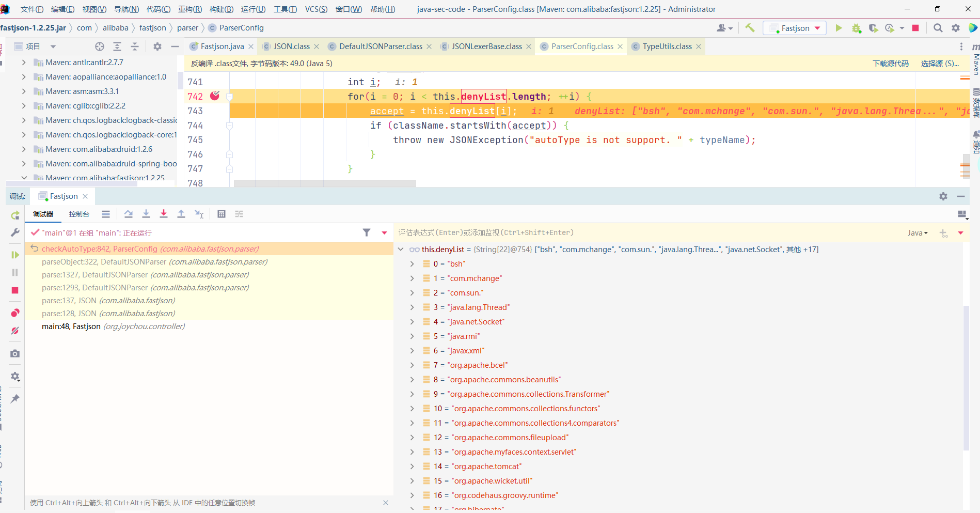Expand Maven: com.alibaba:druid:1.2.6 node
Image resolution: width=980 pixels, height=513 pixels.
[x=24, y=149]
